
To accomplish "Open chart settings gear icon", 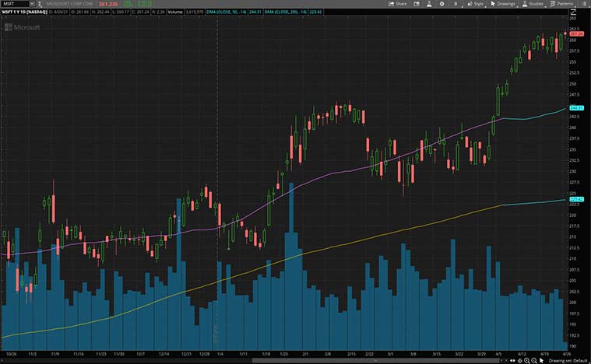I will pyautogui.click(x=441, y=4).
